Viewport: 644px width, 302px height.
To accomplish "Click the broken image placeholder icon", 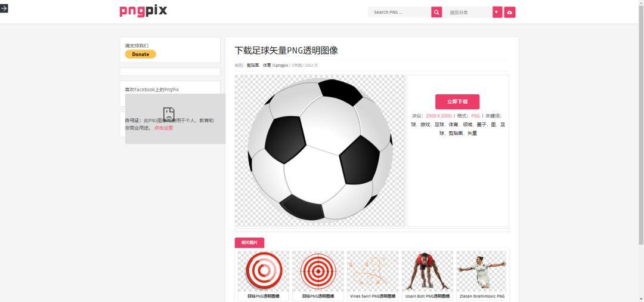I will tap(169, 114).
